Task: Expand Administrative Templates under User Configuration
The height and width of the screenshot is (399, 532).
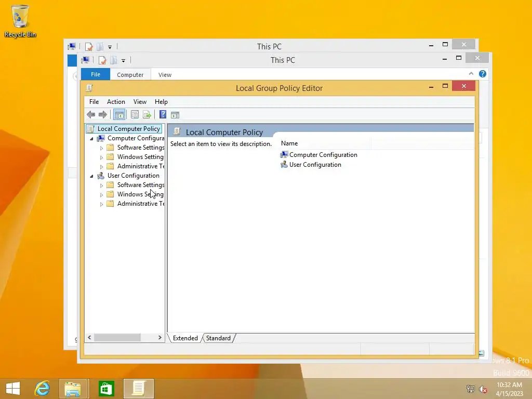Action: [x=101, y=204]
